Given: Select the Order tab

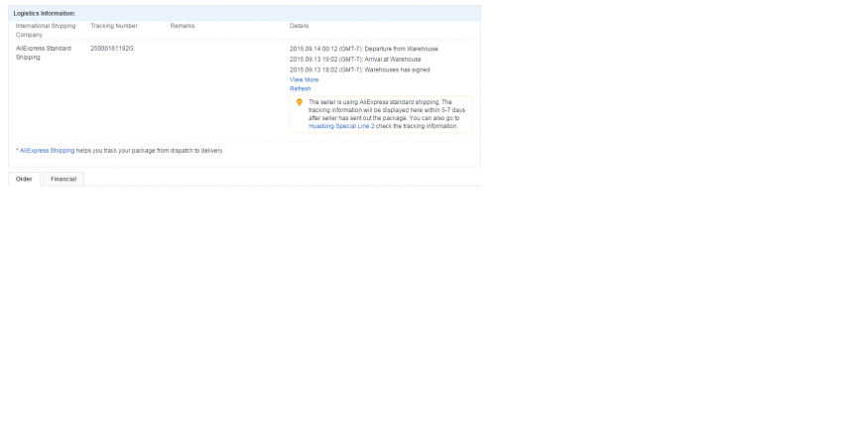Looking at the screenshot, I should (24, 179).
